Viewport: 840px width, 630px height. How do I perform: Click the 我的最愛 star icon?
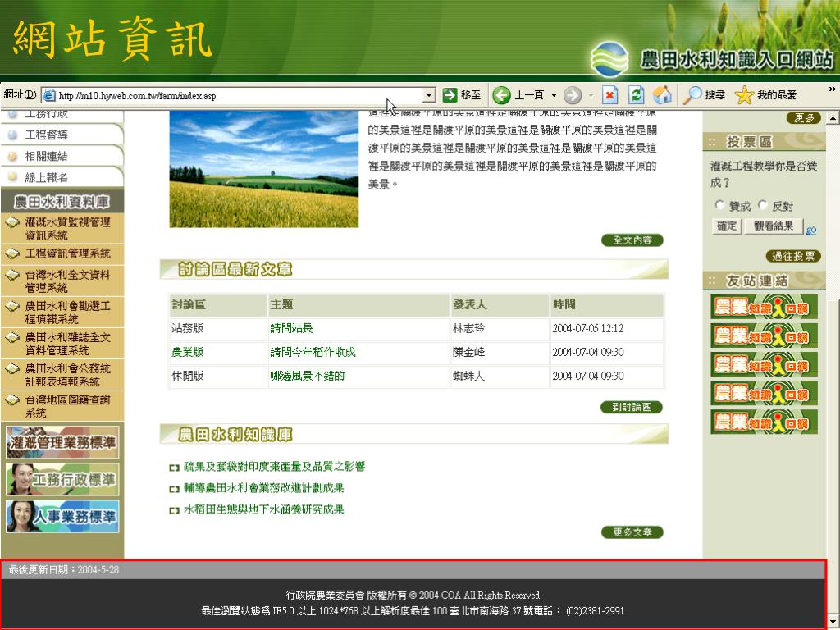(x=744, y=95)
